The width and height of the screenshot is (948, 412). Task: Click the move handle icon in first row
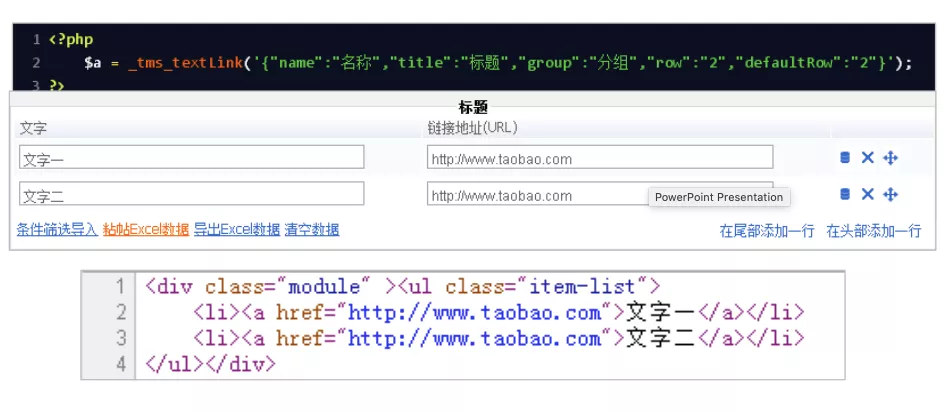[891, 158]
